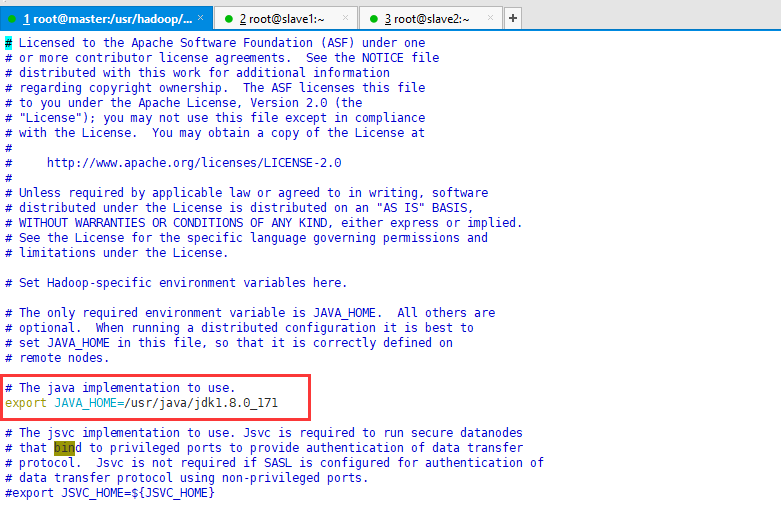
Task: Close the root@slave2 tab
Action: [490, 18]
